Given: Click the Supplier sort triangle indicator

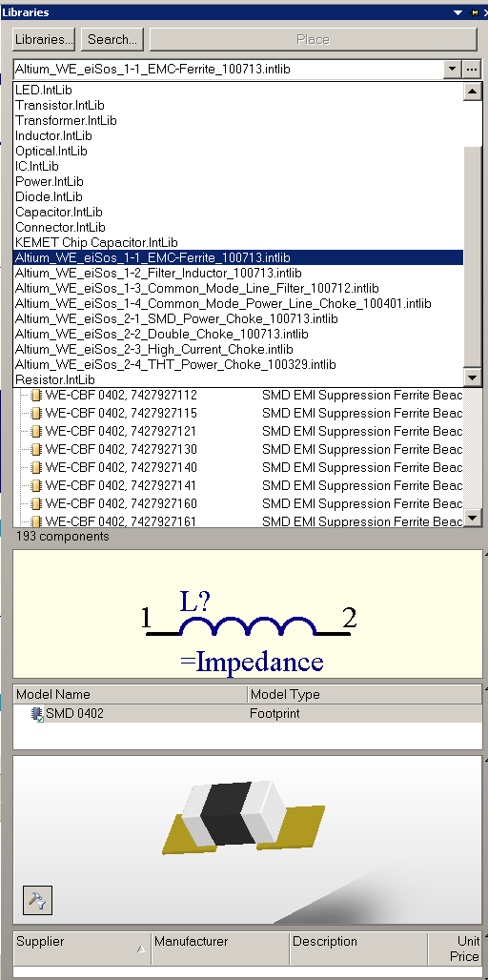Looking at the screenshot, I should [x=141, y=949].
